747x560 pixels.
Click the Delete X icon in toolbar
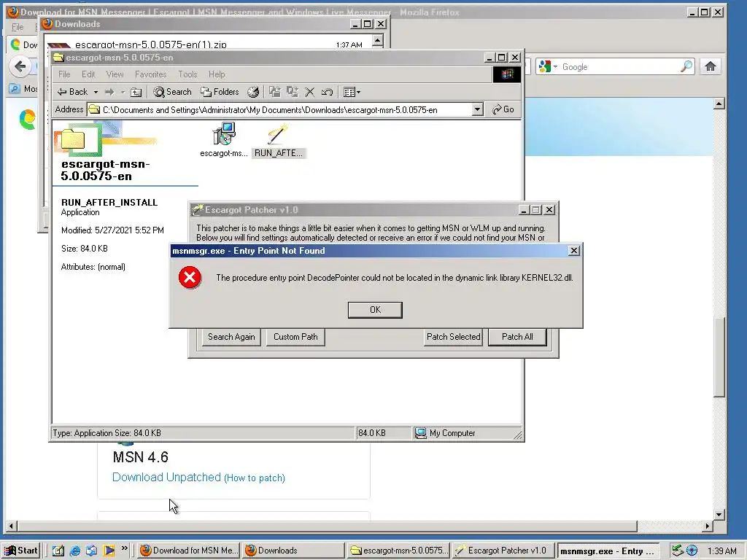[x=309, y=92]
